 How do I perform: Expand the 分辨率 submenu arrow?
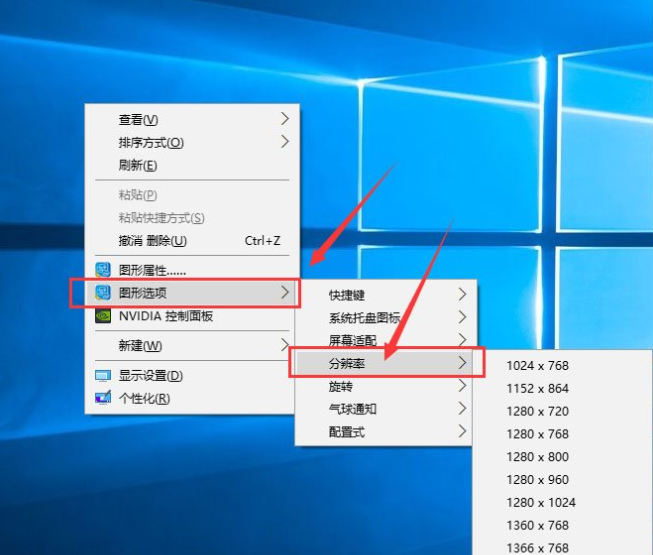coord(462,363)
